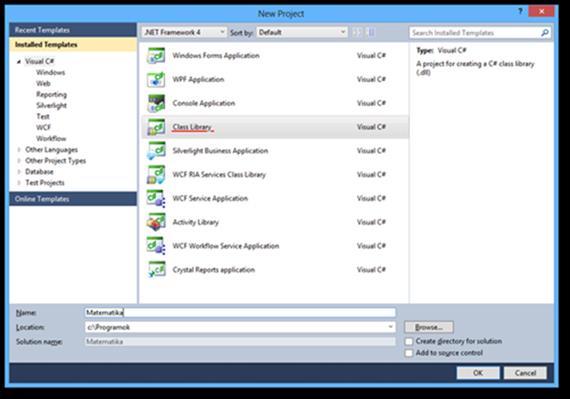Select the Activity Library label
Image resolution: width=570 pixels, height=399 pixels.
[196, 222]
